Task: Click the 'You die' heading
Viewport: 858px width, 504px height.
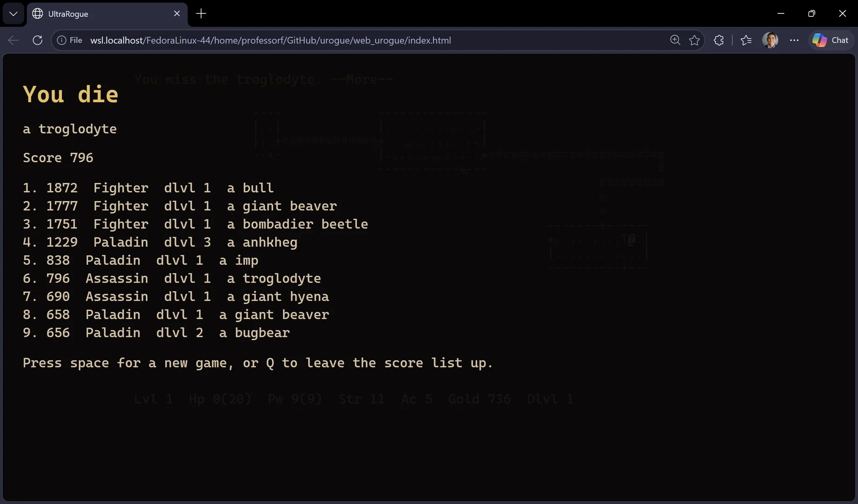Action: (70, 94)
